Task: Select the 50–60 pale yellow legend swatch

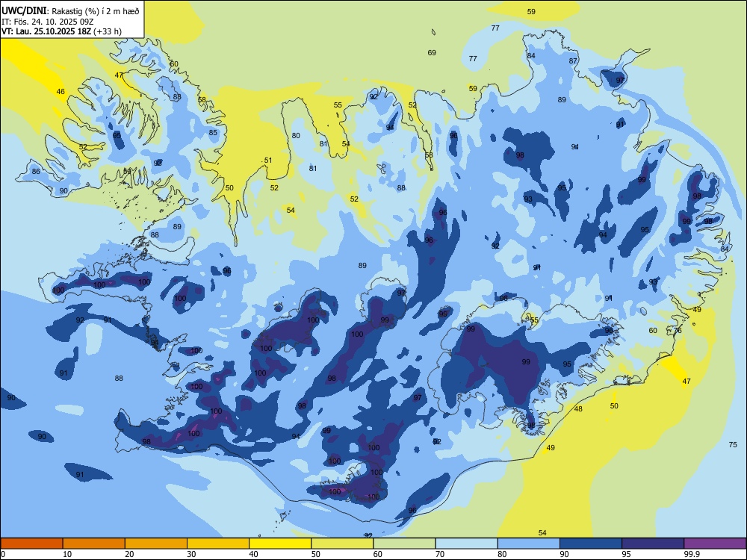Action: pos(342,544)
